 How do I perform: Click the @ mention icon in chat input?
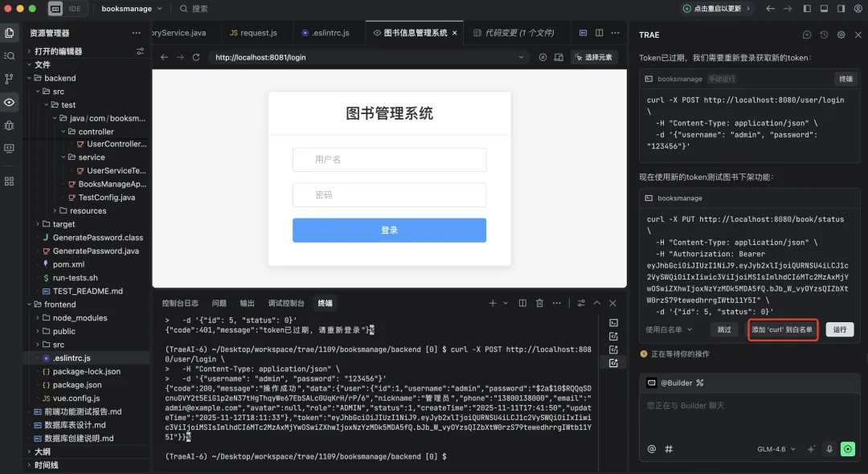pos(652,449)
